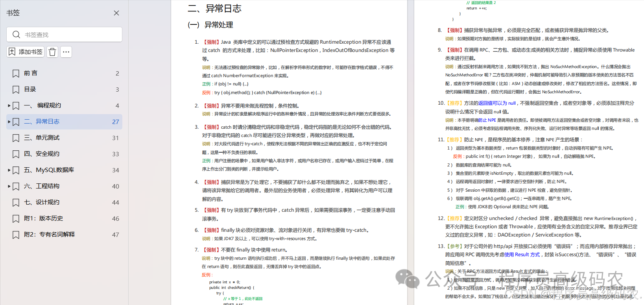
Task: Open the 前言 bookmark
Action: (x=31, y=73)
